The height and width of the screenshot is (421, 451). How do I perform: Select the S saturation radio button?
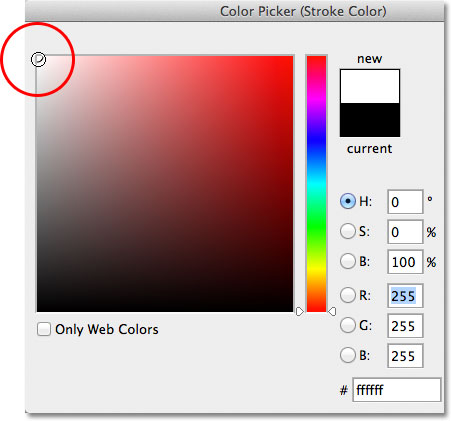coord(348,231)
